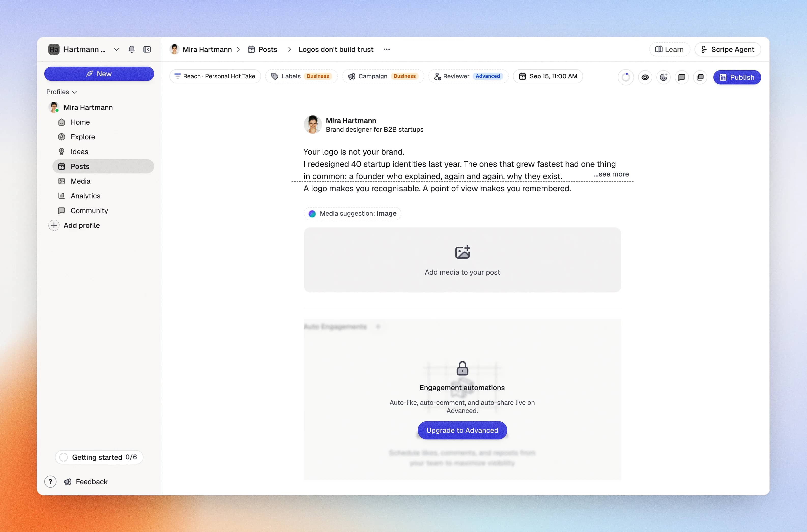Viewport: 807px width, 532px height.
Task: Open comments speech bubble icon
Action: (681, 77)
